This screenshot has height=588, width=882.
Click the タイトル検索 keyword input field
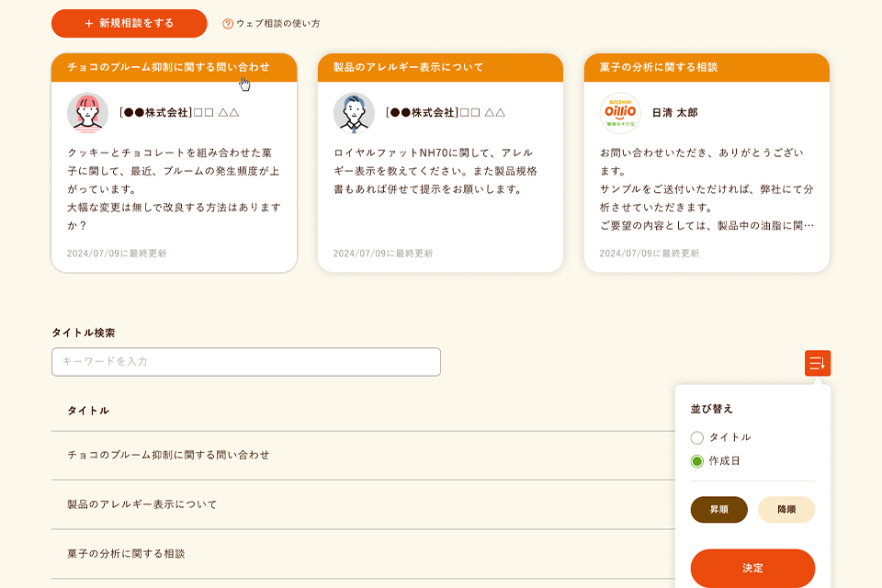point(246,362)
